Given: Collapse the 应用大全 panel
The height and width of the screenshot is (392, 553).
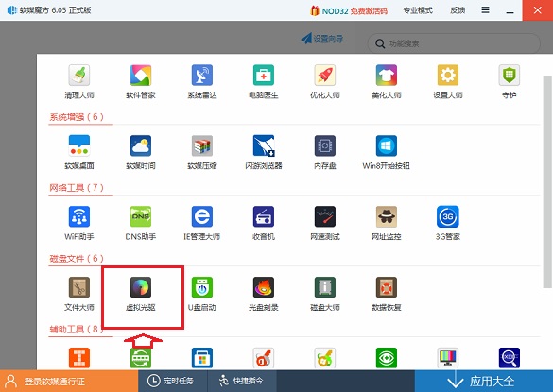Looking at the screenshot, I should click(484, 381).
